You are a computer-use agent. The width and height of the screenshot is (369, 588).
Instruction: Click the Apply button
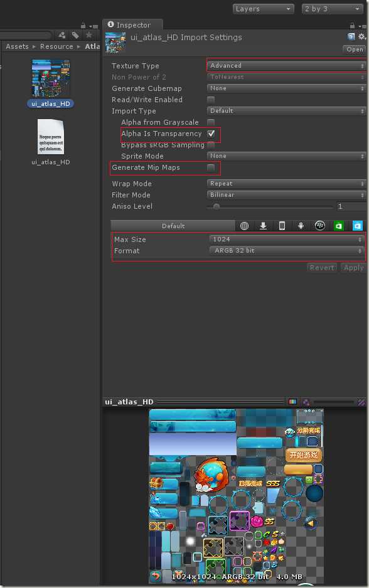tap(353, 268)
